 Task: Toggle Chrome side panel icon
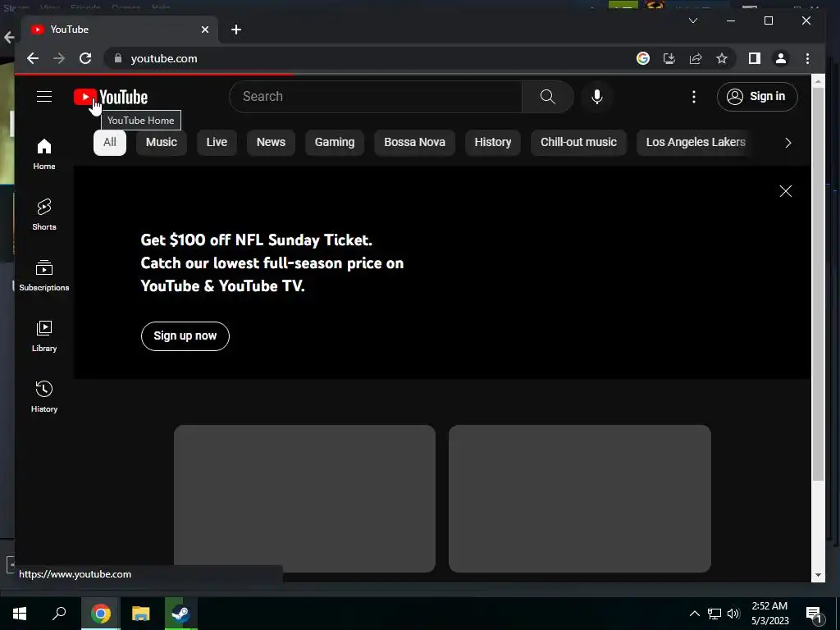coord(755,58)
